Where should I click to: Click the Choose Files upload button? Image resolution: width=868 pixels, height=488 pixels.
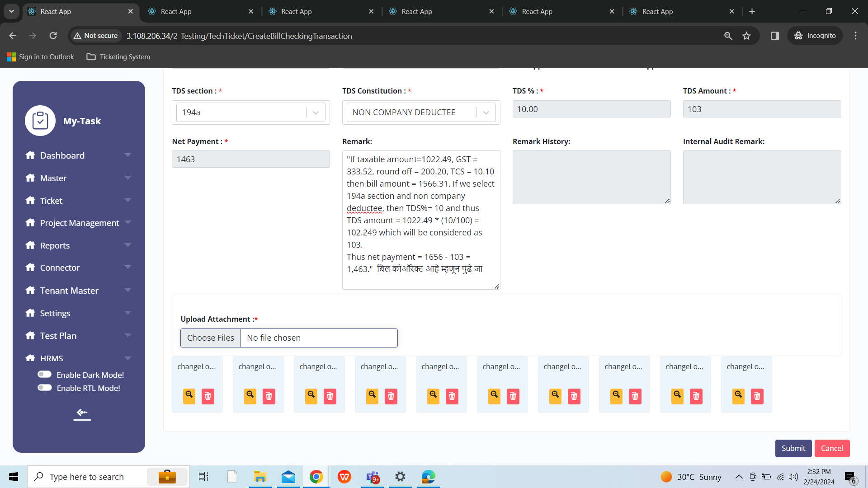[211, 338]
